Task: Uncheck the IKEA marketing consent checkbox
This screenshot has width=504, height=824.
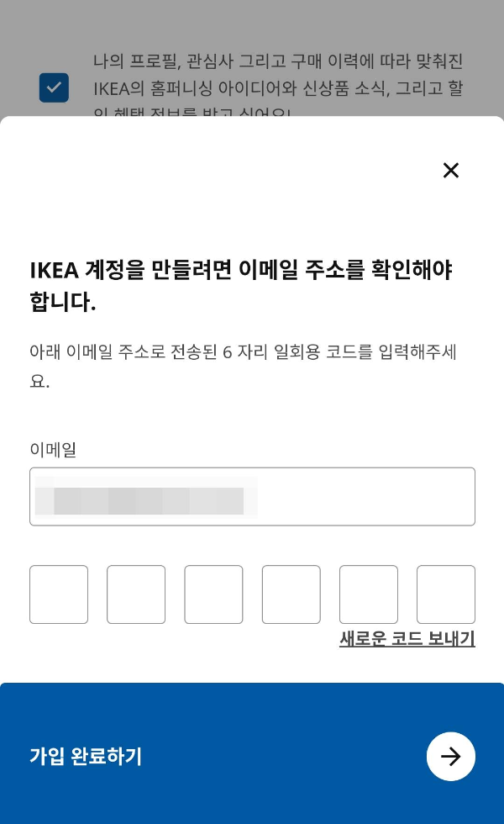Action: (54, 87)
